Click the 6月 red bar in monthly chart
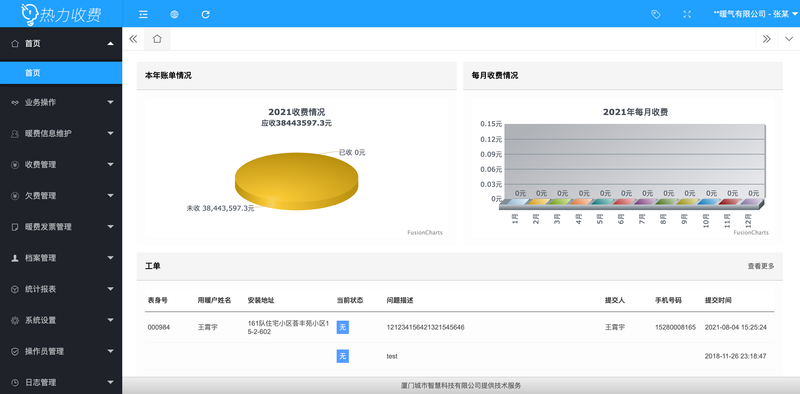The width and height of the screenshot is (800, 394). [x=621, y=202]
